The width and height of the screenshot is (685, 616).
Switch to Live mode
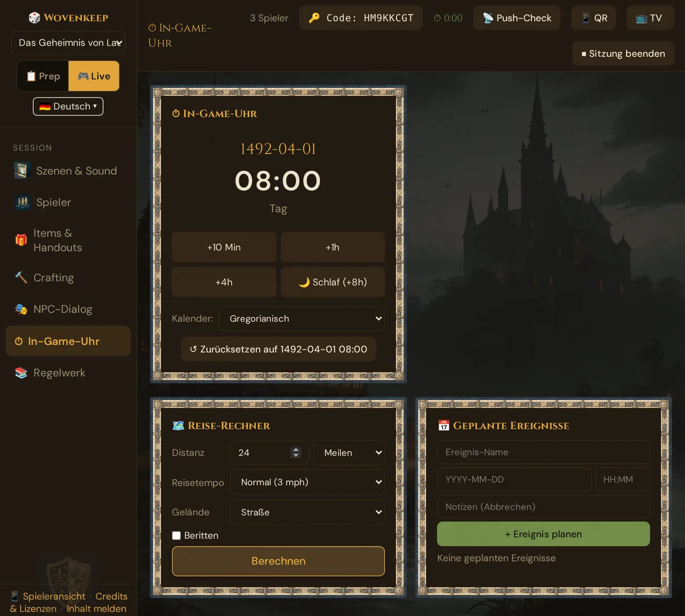pyautogui.click(x=94, y=76)
